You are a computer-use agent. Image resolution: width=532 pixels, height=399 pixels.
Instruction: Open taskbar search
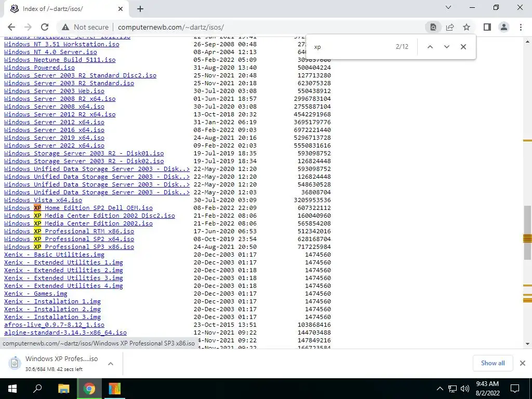coord(37,389)
